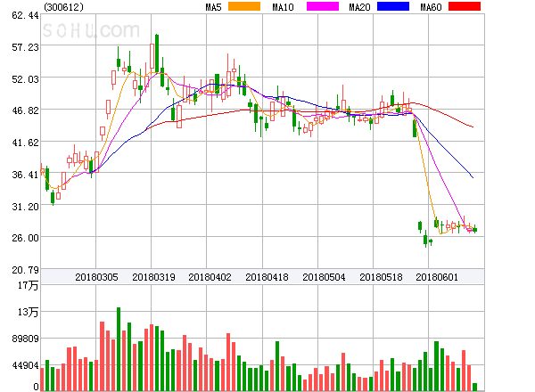Click the orange MA5 legend swatch

pyautogui.click(x=244, y=6)
